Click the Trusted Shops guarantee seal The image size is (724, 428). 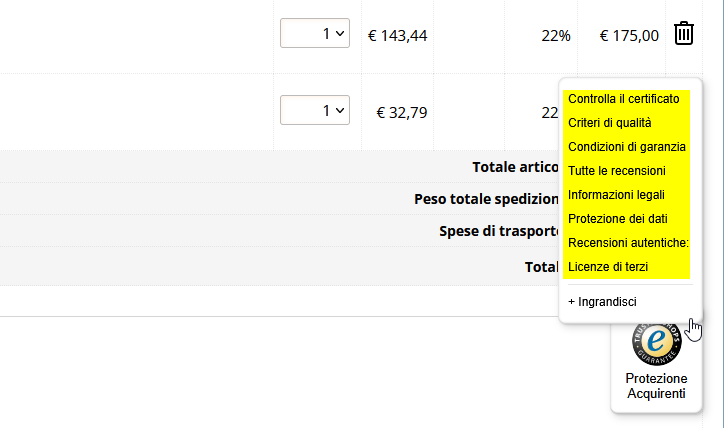[657, 343]
